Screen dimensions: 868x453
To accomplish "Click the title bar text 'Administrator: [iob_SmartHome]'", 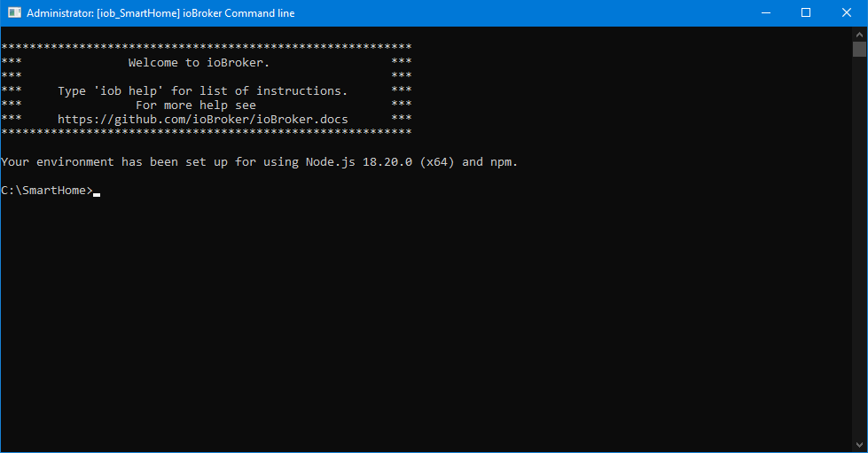I will 106,13.
